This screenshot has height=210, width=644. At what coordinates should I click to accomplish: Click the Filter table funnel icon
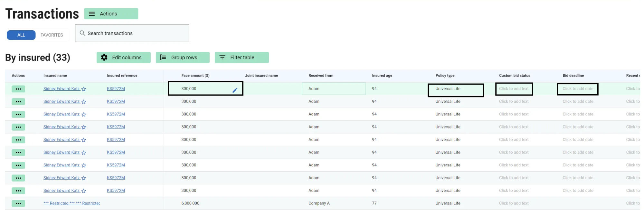222,57
